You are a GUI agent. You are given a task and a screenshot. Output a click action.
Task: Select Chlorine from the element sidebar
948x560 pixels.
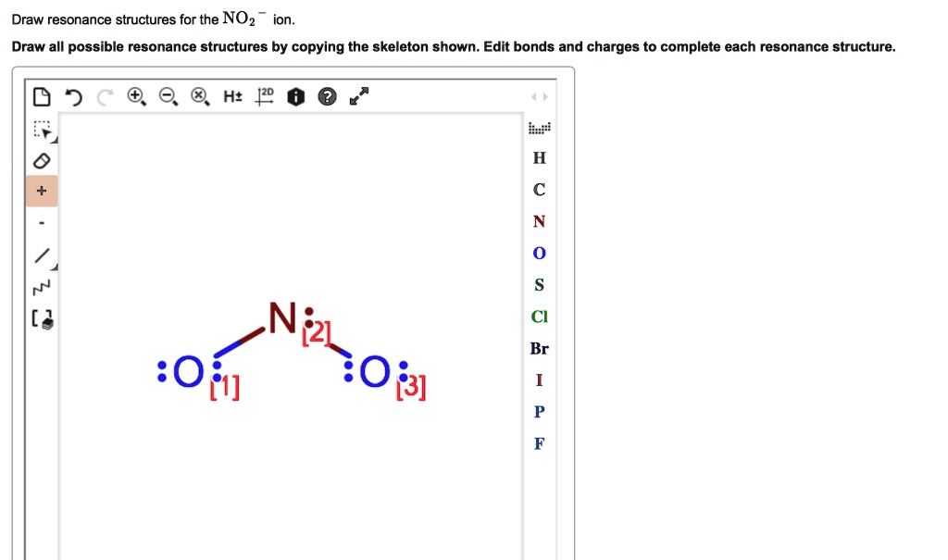click(x=539, y=317)
